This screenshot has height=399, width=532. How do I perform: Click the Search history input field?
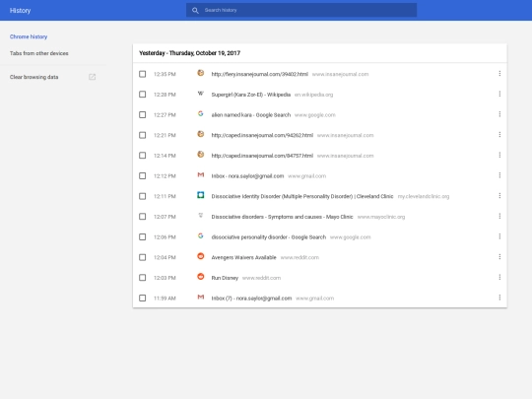301,10
